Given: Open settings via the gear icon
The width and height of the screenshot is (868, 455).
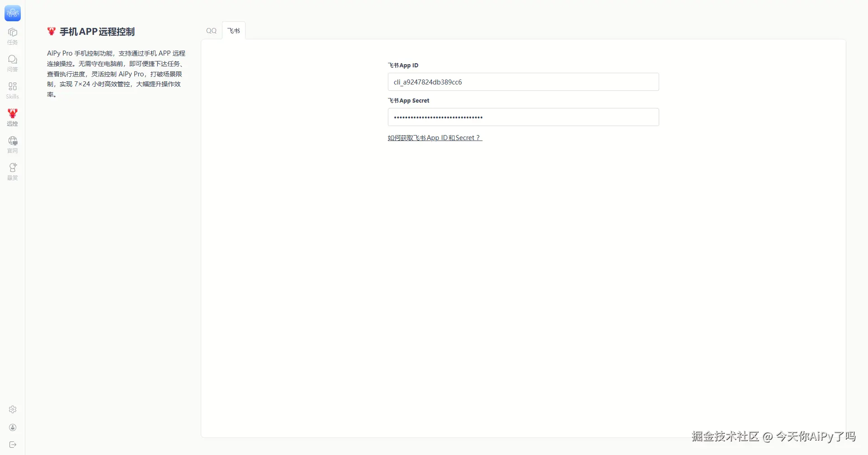Looking at the screenshot, I should pos(13,409).
